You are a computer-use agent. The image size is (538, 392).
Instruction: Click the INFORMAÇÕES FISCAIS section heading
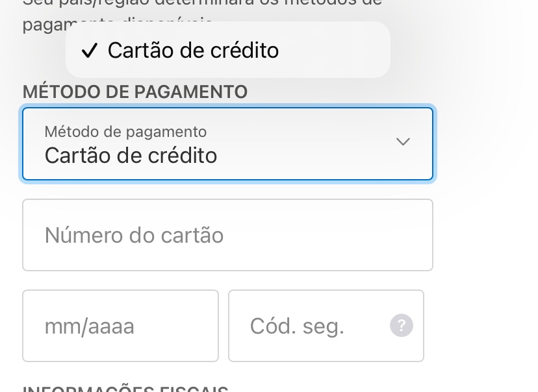(x=125, y=389)
